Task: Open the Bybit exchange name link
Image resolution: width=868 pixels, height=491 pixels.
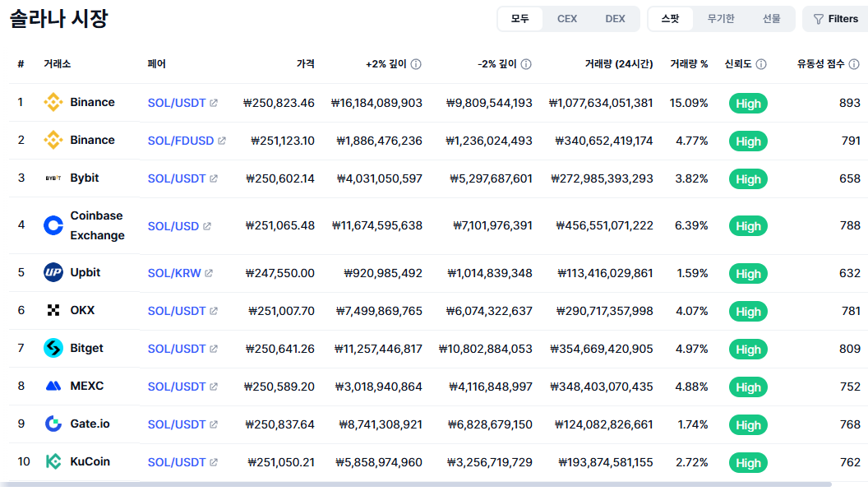Action: pos(84,178)
